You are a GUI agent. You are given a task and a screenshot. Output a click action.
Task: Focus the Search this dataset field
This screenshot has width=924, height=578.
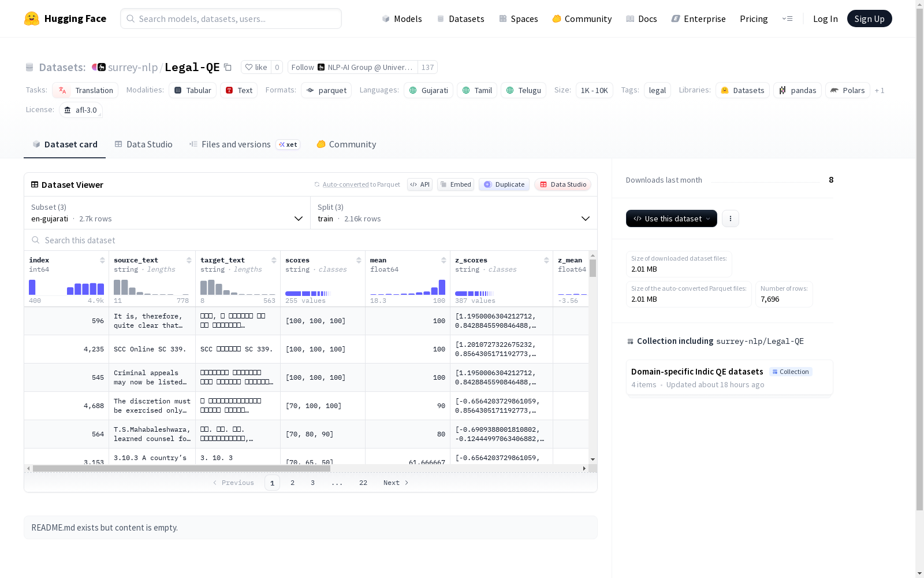click(x=311, y=240)
